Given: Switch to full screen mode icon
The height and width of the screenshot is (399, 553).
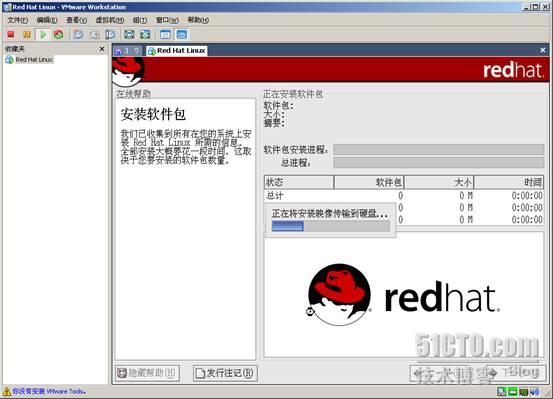Looking at the screenshot, I should tap(129, 34).
